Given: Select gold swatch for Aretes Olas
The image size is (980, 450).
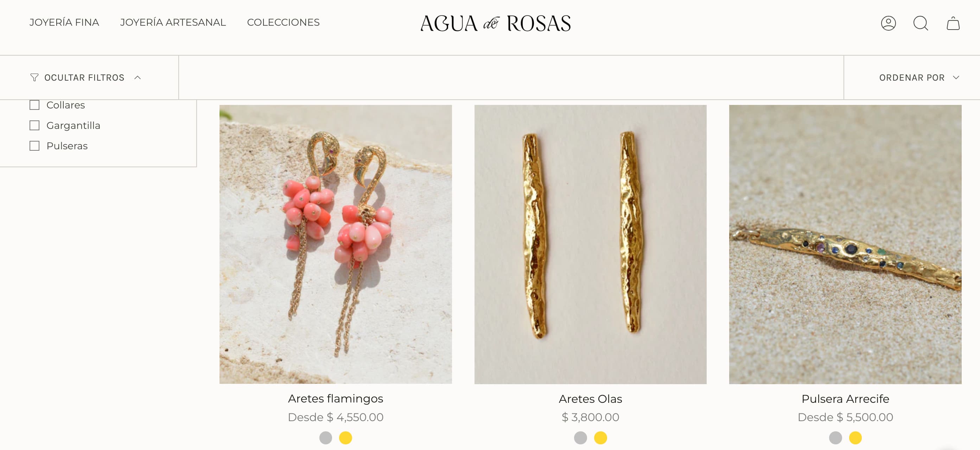Looking at the screenshot, I should [601, 438].
